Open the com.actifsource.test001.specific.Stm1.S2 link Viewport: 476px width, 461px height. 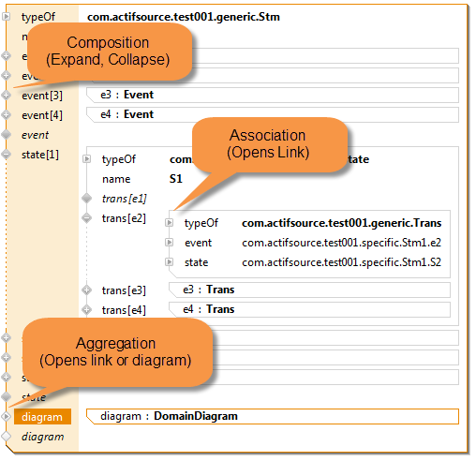(341, 262)
